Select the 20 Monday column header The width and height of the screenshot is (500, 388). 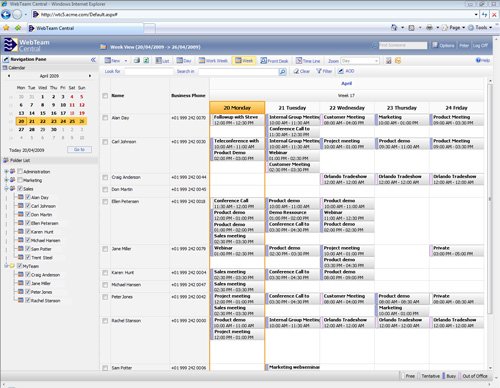237,108
